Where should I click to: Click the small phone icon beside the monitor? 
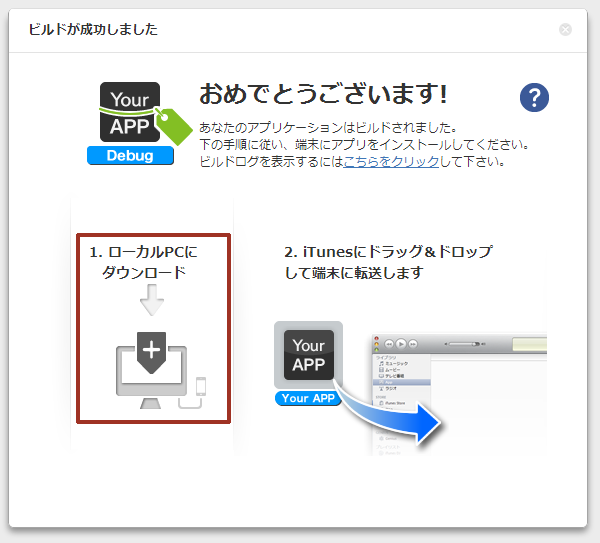click(x=201, y=386)
